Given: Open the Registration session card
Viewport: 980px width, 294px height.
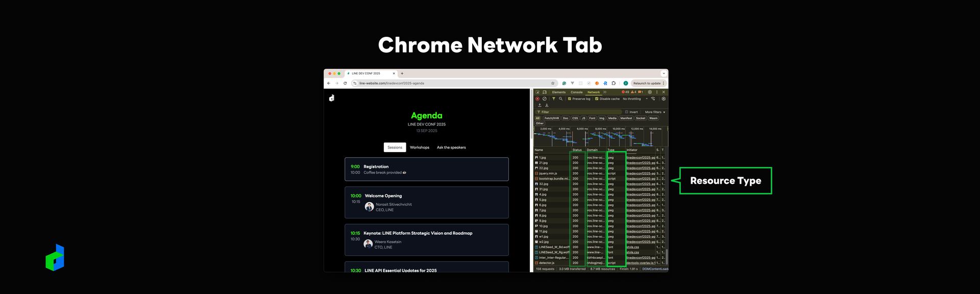Looking at the screenshot, I should [x=427, y=169].
